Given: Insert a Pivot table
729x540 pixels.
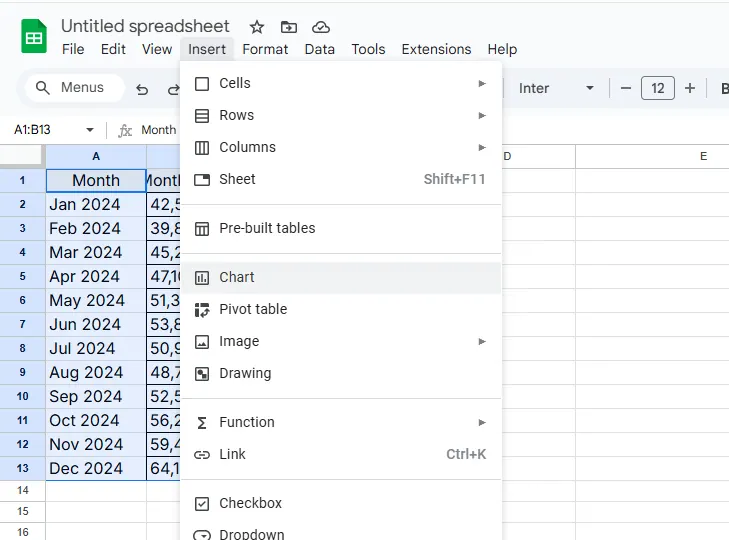Looking at the screenshot, I should pyautogui.click(x=253, y=309).
